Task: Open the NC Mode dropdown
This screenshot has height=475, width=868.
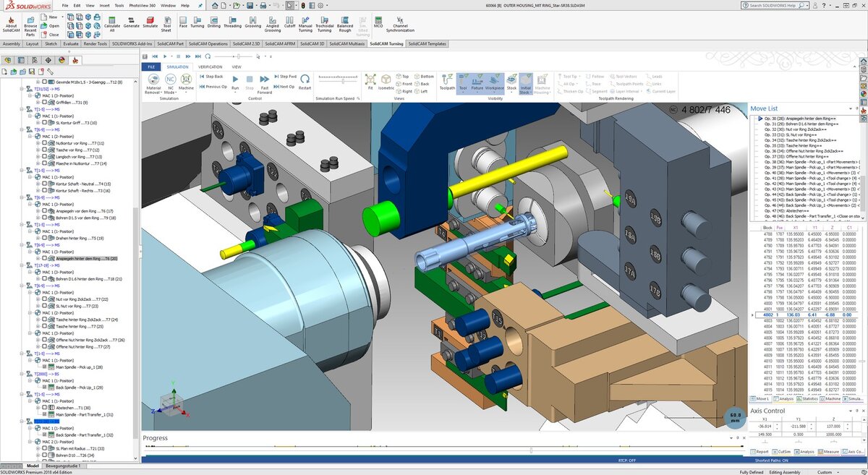Action: coord(171,83)
